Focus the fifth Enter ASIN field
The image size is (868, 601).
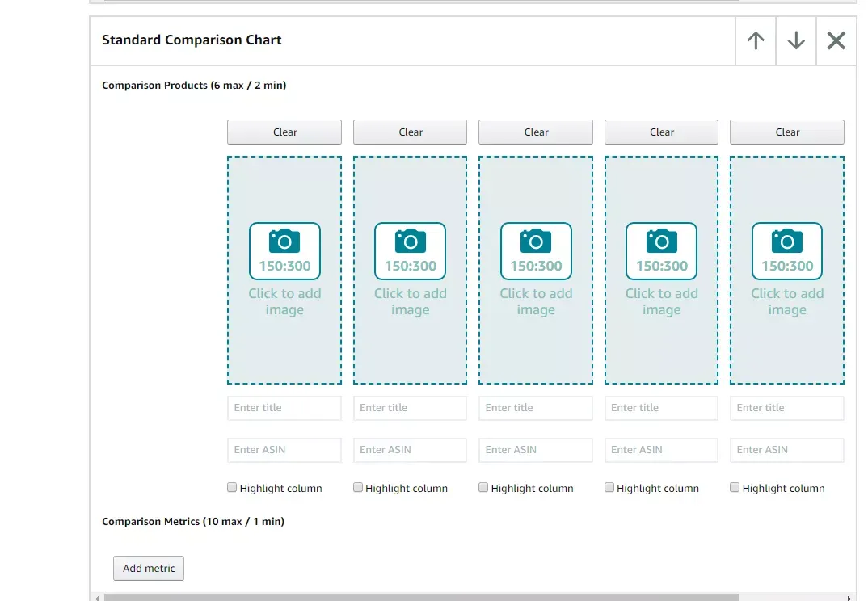pyautogui.click(x=787, y=450)
